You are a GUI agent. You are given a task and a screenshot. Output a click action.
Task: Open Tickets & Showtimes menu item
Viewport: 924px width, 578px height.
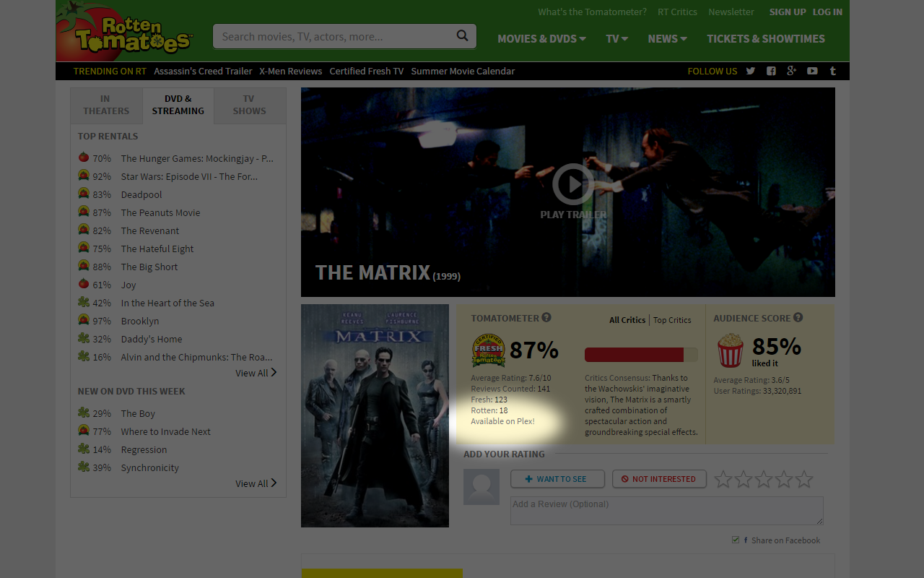click(x=766, y=38)
